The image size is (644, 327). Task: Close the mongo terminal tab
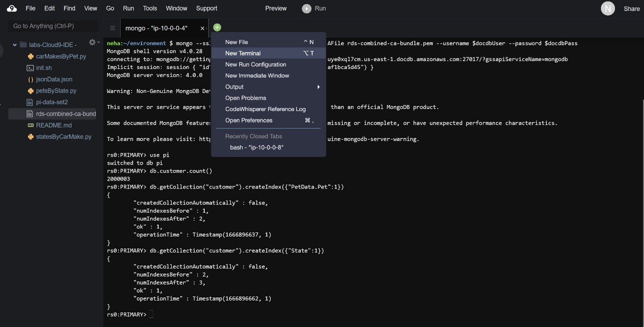[202, 28]
